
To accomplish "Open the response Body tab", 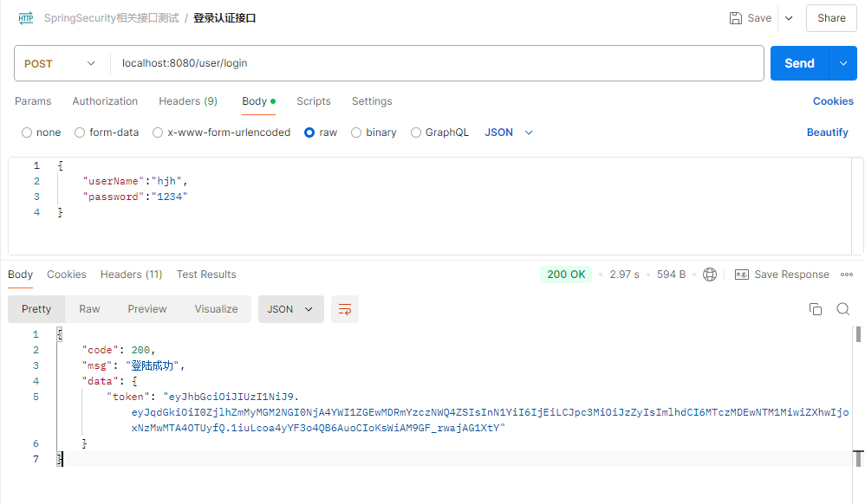I will tap(21, 275).
